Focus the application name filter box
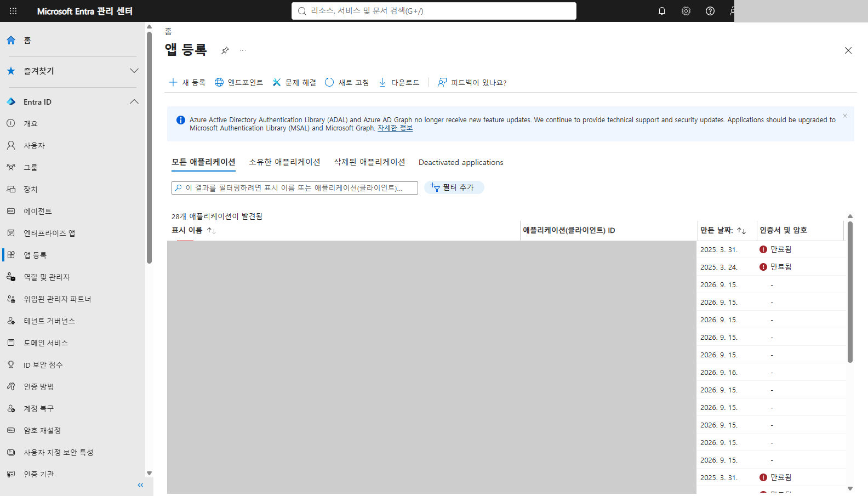Image resolution: width=868 pixels, height=496 pixels. tap(295, 188)
